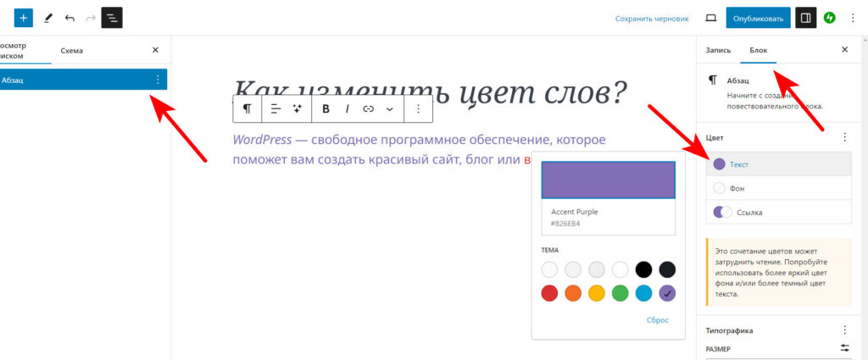Open block toolbar three-dot options
868x360 pixels.
pos(419,109)
